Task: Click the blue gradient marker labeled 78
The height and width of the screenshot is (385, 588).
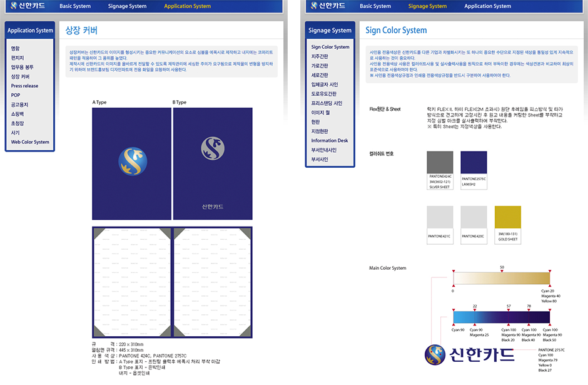Action: 529,310
